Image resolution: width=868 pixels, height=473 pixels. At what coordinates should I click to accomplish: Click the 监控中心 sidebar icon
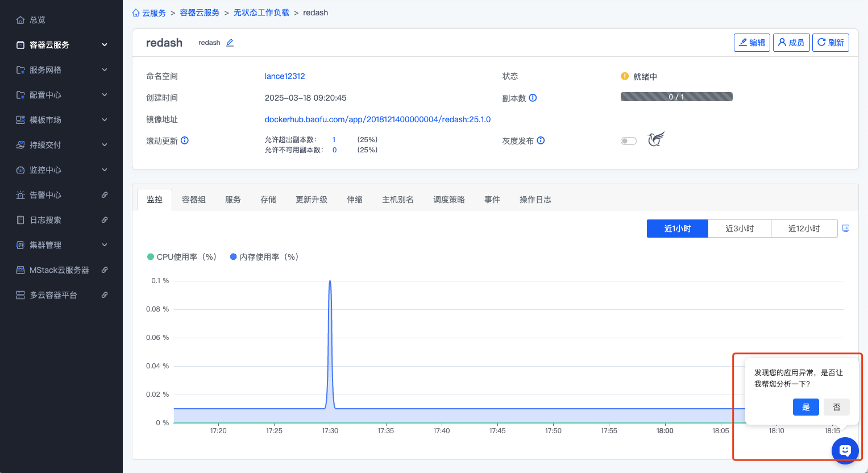coord(20,170)
